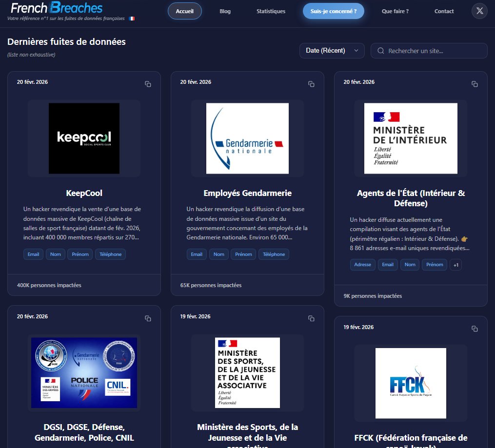Select the Téléphone tag on Employés Gendarmerie

pyautogui.click(x=274, y=254)
